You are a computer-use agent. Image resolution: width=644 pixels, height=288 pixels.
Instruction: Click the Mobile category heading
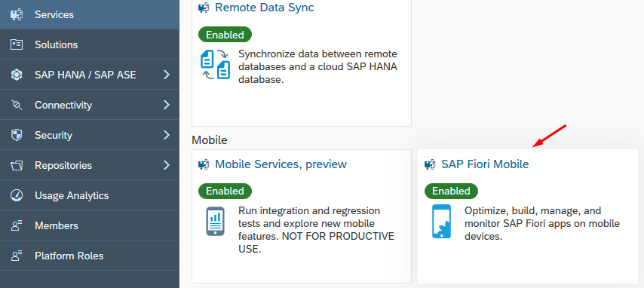[x=210, y=140]
